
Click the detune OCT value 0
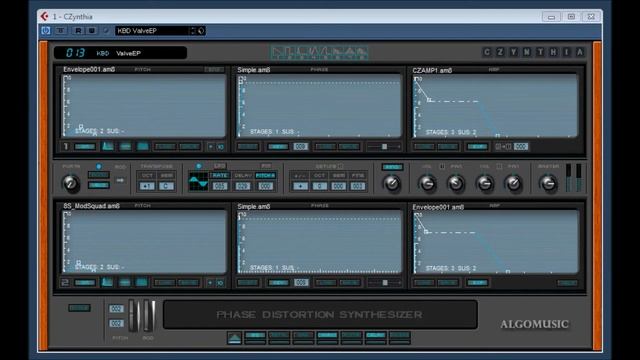pyautogui.click(x=319, y=186)
